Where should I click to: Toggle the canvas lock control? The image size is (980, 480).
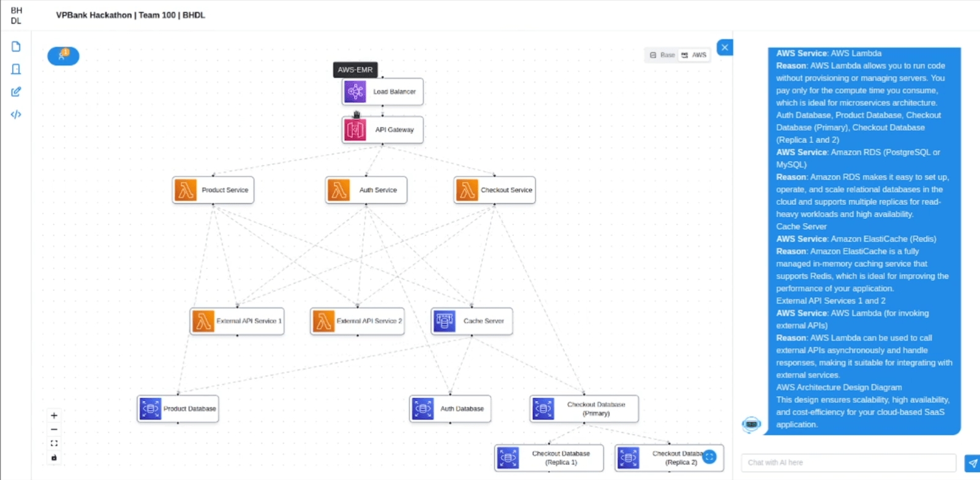(54, 457)
